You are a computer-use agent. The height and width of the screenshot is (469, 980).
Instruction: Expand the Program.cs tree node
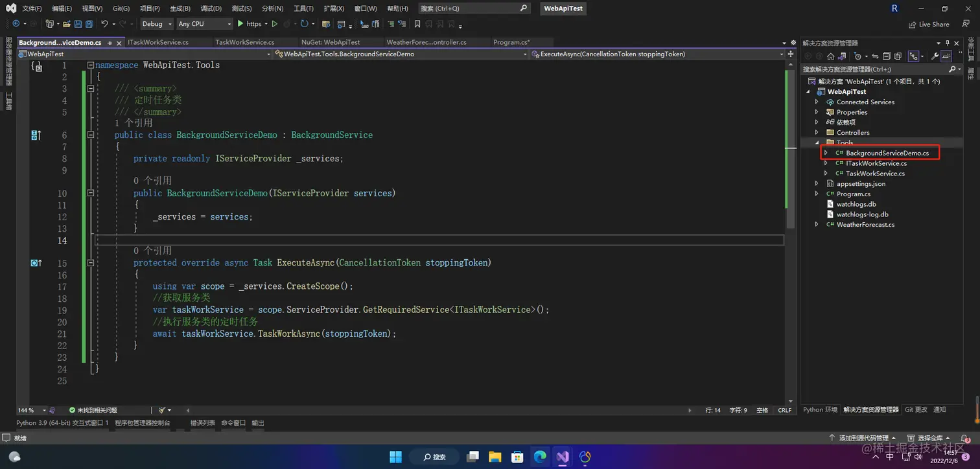[817, 194]
